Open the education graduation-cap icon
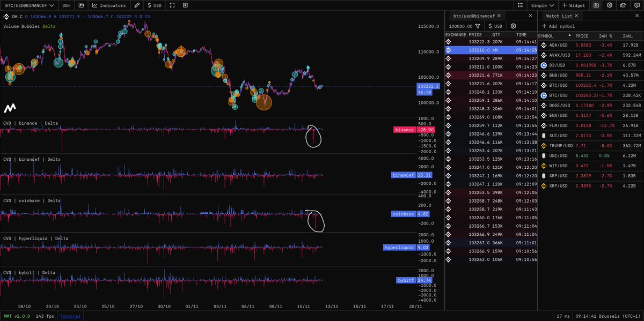The image size is (644, 321). [x=623, y=5]
